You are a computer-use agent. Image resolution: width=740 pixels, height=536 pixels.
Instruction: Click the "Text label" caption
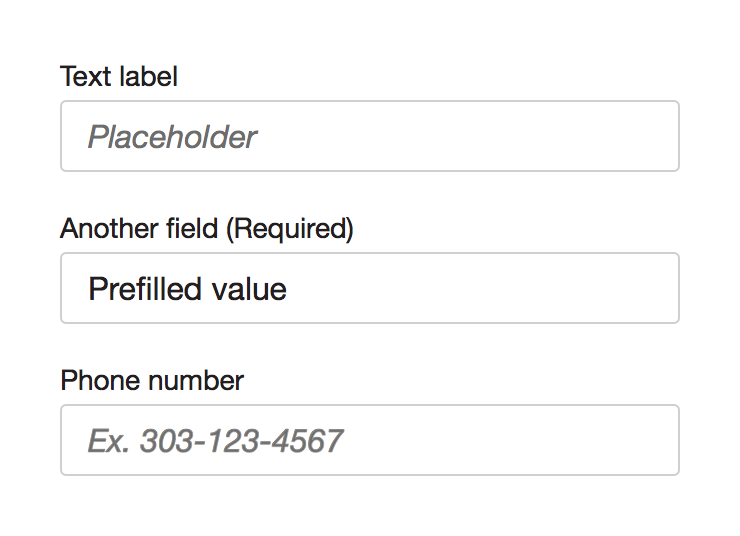point(119,77)
